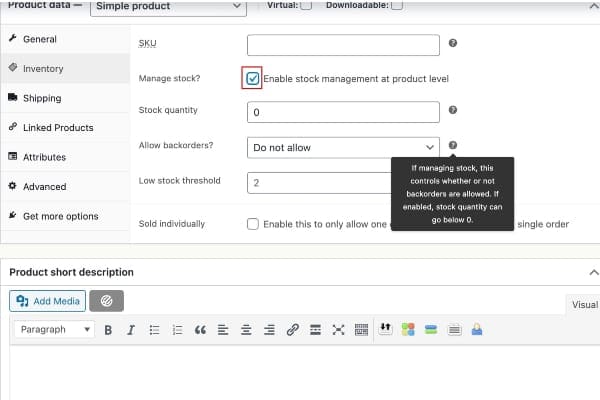Open the Paragraph format dropdown
Image resolution: width=600 pixels, height=400 pixels.
pyautogui.click(x=54, y=329)
